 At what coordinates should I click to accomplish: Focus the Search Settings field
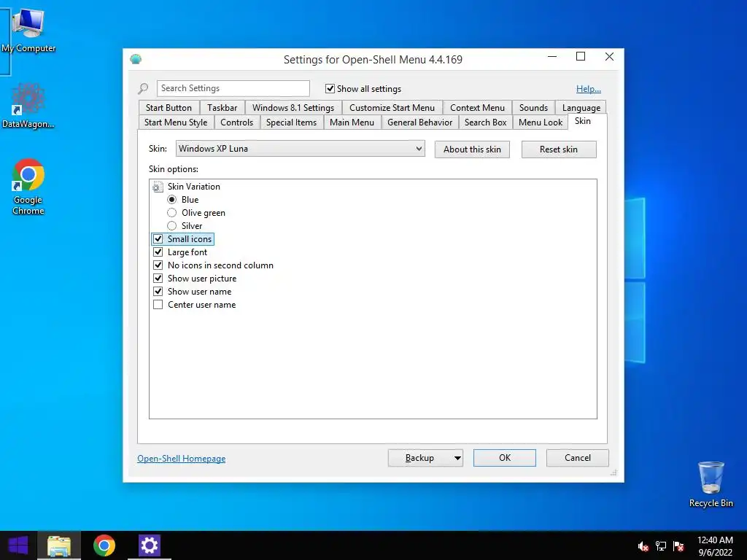[x=233, y=88]
